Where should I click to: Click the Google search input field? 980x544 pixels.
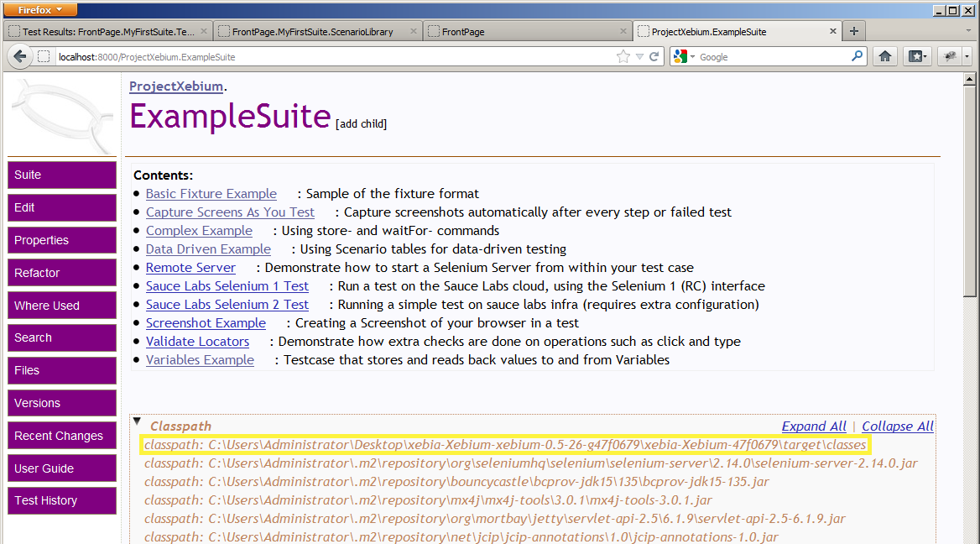click(x=774, y=57)
